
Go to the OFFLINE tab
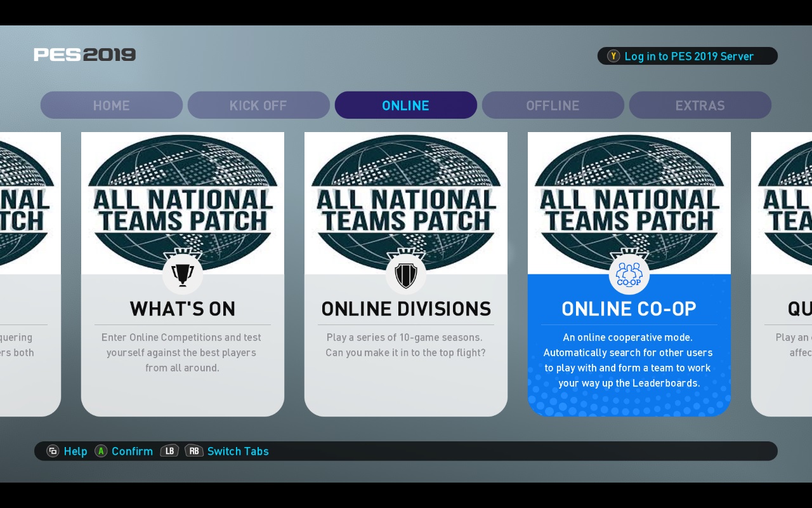click(x=553, y=105)
